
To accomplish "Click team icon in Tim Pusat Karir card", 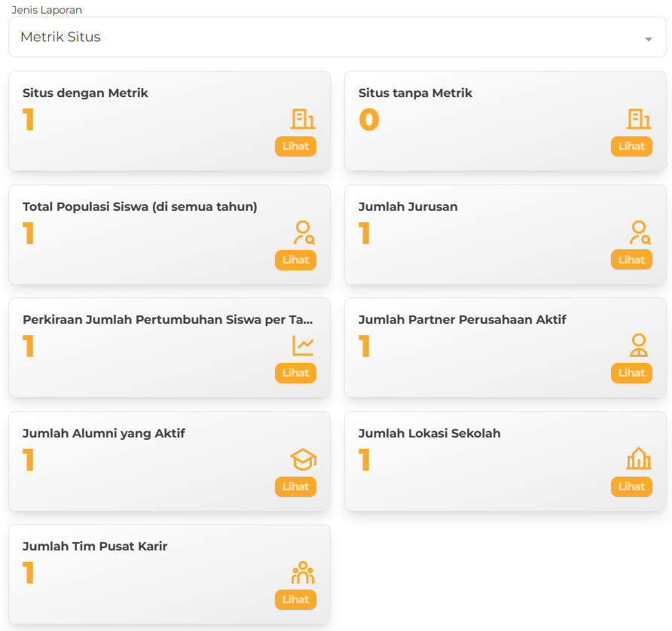I will coord(303,573).
